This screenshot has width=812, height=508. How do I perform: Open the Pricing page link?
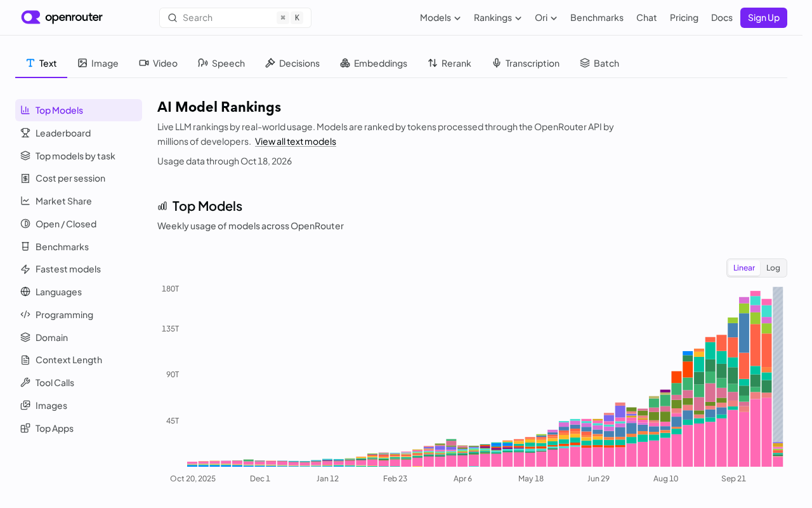(x=684, y=18)
